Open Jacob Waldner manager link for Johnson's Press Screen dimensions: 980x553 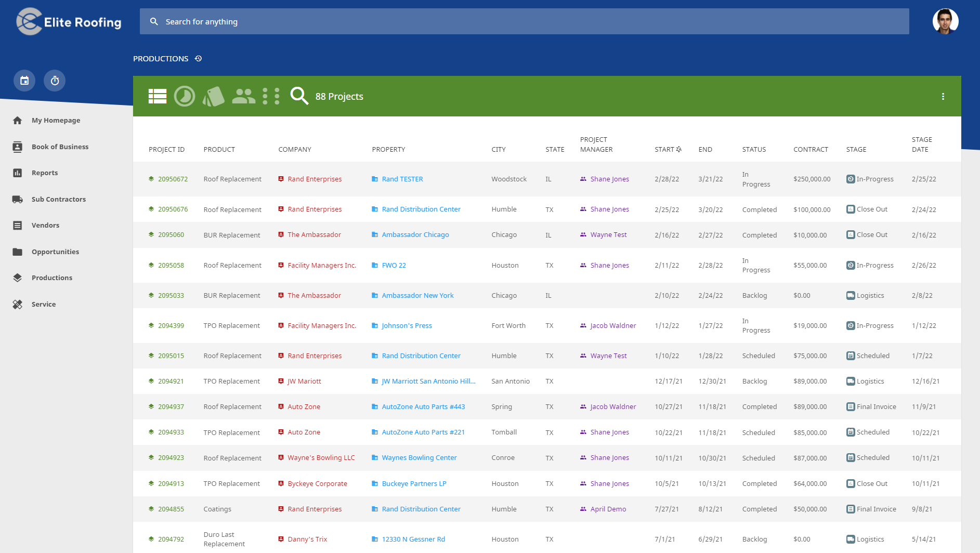(x=613, y=325)
